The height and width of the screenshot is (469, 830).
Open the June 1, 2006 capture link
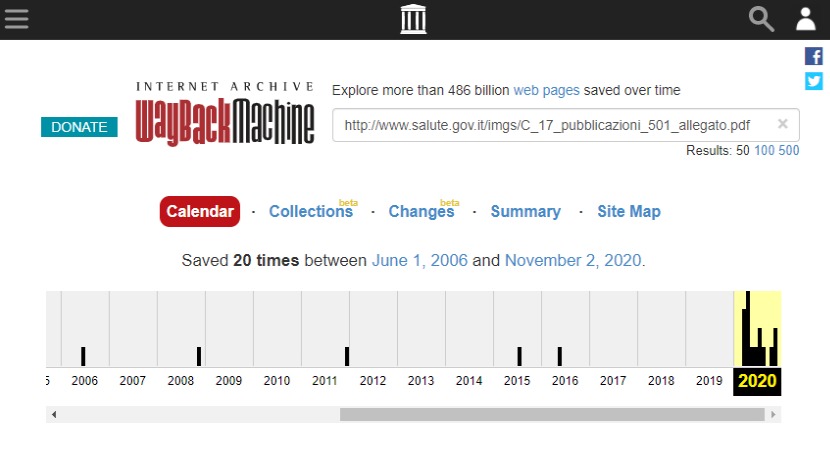tap(420, 260)
